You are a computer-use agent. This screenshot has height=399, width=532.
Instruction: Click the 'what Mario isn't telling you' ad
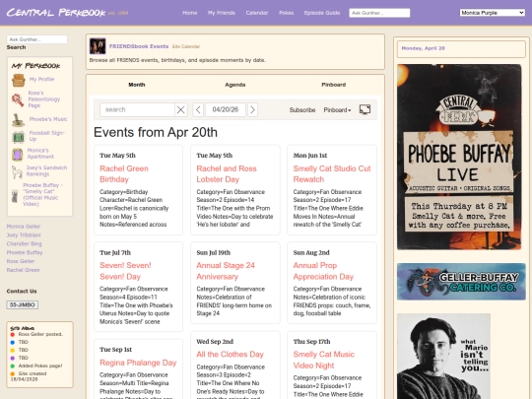pos(443,357)
